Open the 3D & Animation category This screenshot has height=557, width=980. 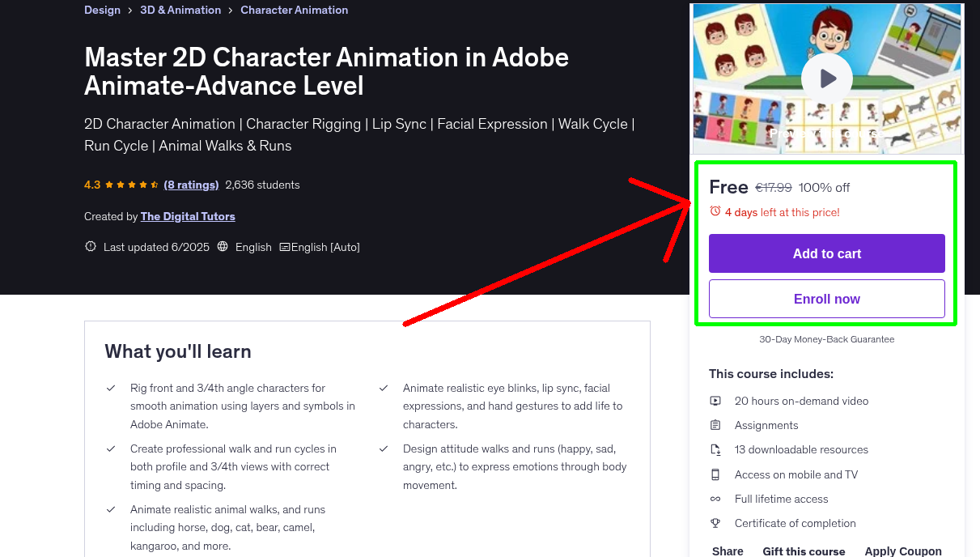click(x=180, y=10)
